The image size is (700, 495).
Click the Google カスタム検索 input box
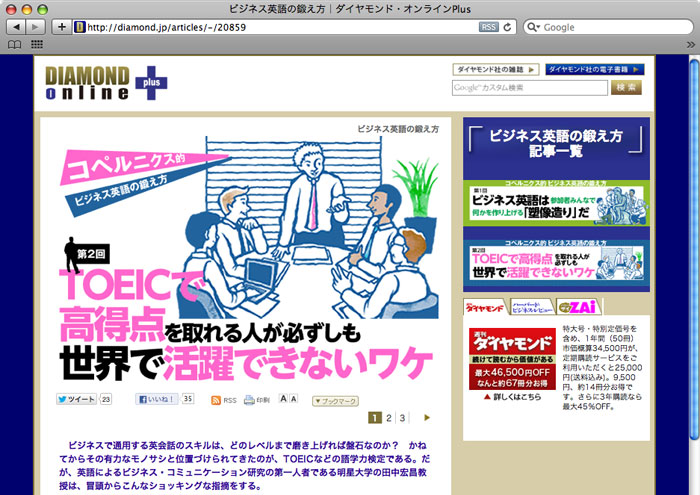point(529,88)
